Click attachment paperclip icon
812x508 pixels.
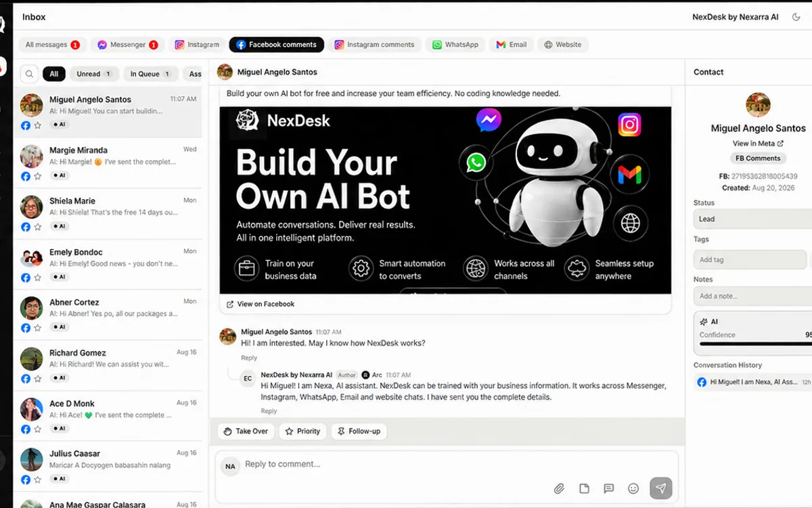pos(559,488)
